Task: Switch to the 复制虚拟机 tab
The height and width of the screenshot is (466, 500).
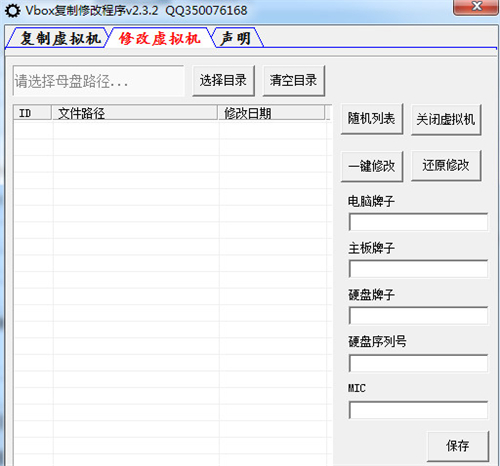Action: pyautogui.click(x=57, y=38)
